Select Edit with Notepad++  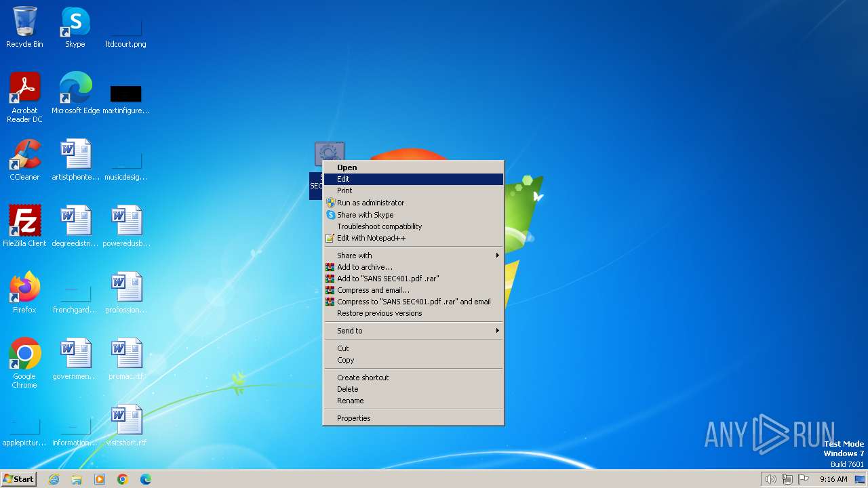click(x=414, y=238)
